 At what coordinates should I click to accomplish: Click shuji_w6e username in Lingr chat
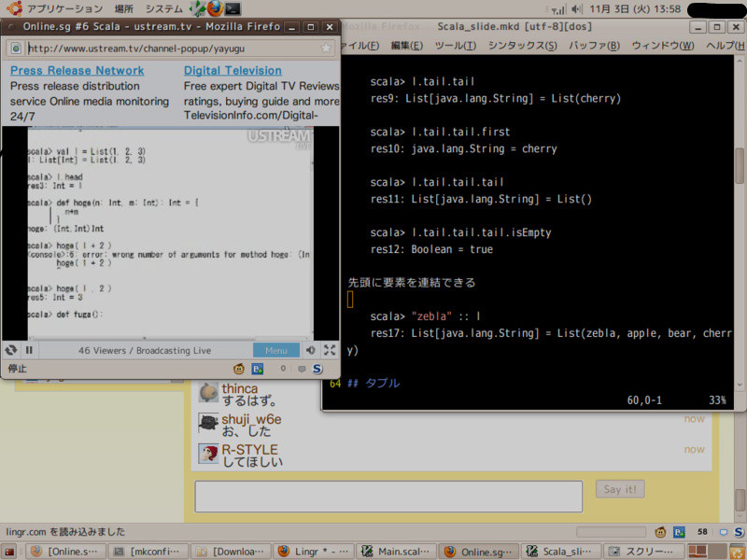click(x=251, y=419)
